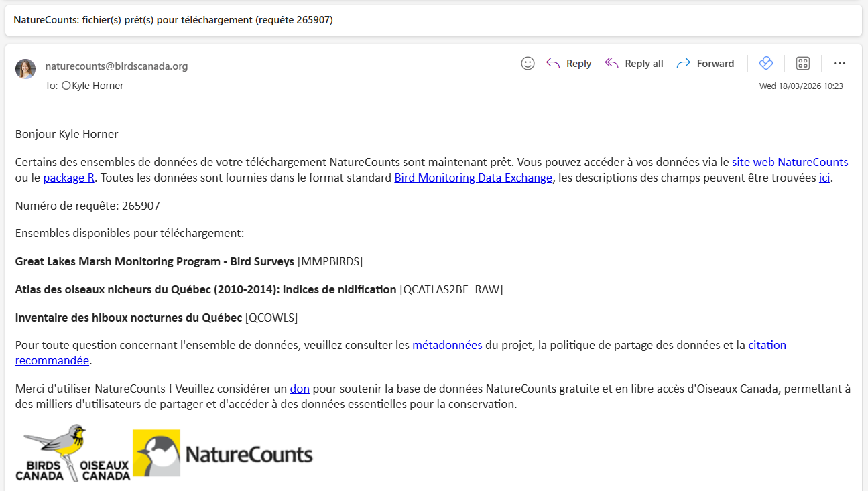Click the "don" donation link
This screenshot has height=491, width=868.
(300, 389)
